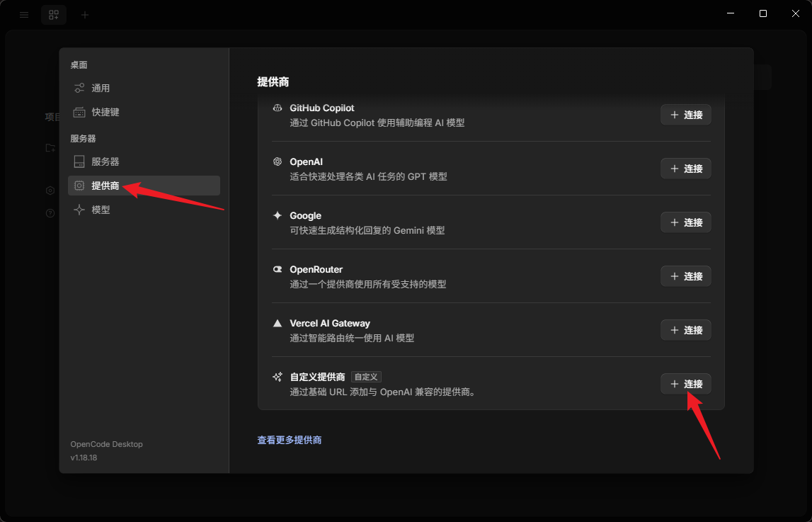Click the OpenRouter provider name
This screenshot has height=522, width=812.
[316, 269]
